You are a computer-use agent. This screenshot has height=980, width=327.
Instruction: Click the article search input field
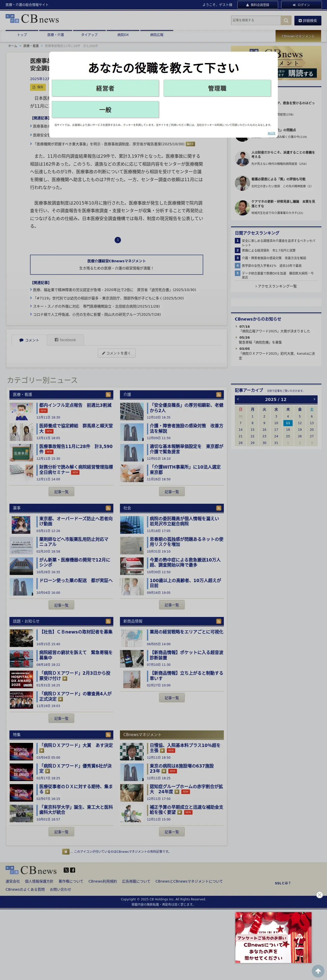256,20
